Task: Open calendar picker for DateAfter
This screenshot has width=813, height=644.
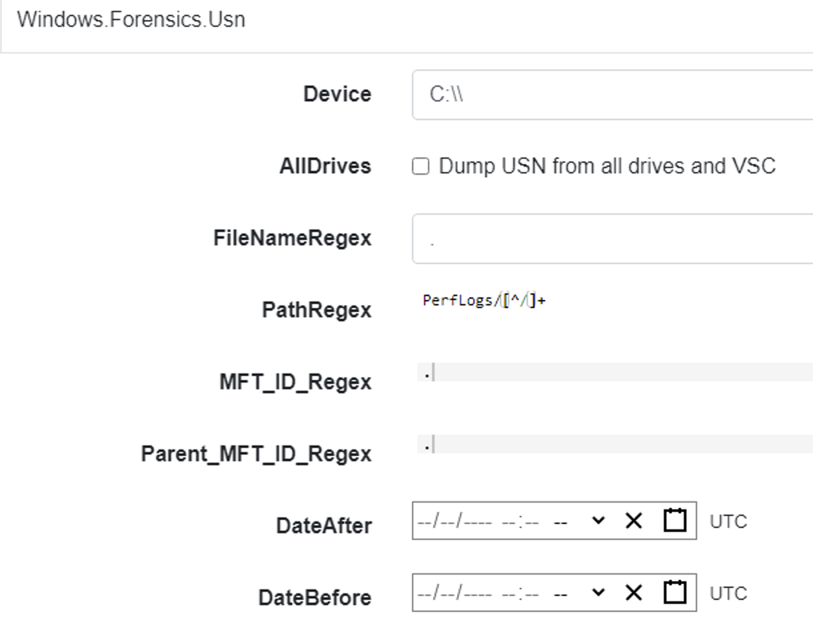Action: 674,520
